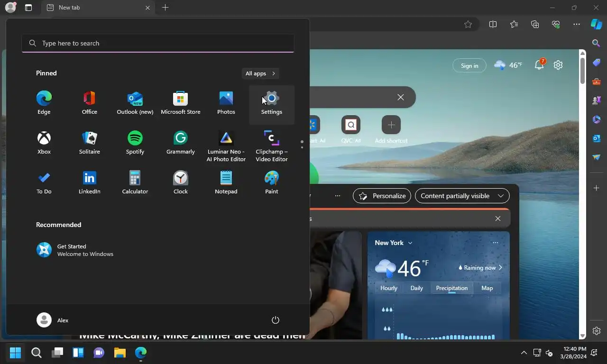Expand the All apps list
The width and height of the screenshot is (607, 364).
tap(260, 73)
